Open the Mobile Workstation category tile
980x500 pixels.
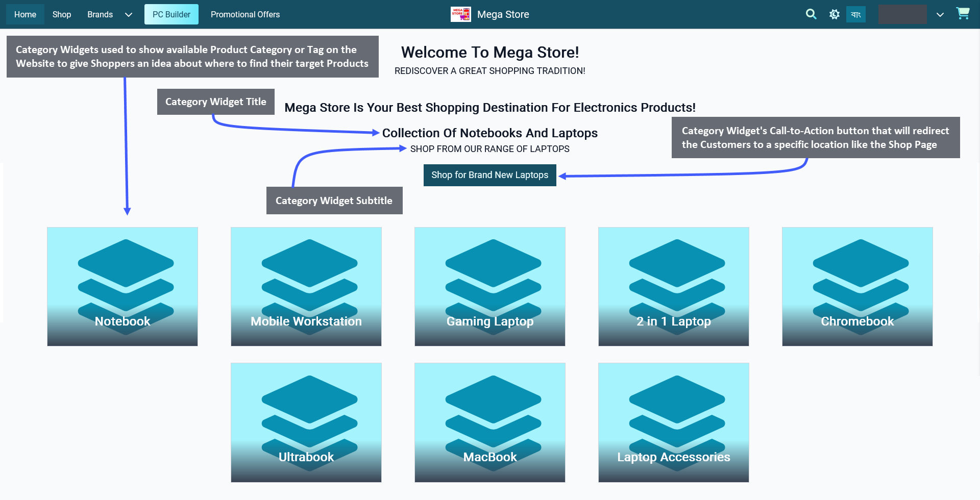(306, 287)
